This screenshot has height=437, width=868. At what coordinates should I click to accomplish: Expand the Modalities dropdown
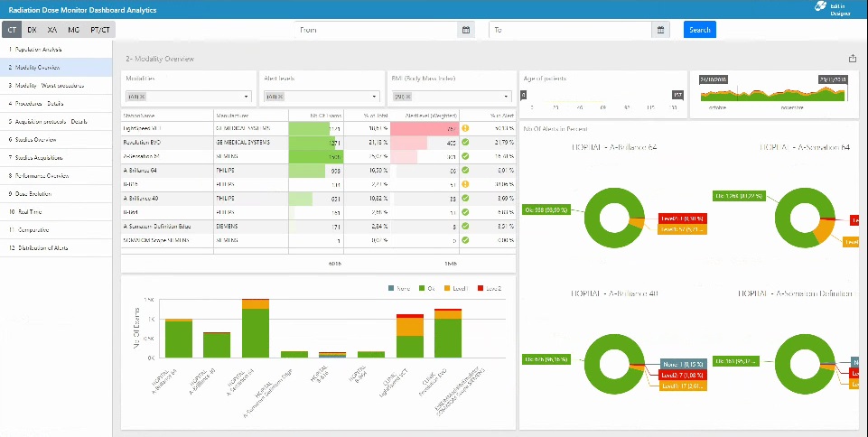[x=246, y=96]
